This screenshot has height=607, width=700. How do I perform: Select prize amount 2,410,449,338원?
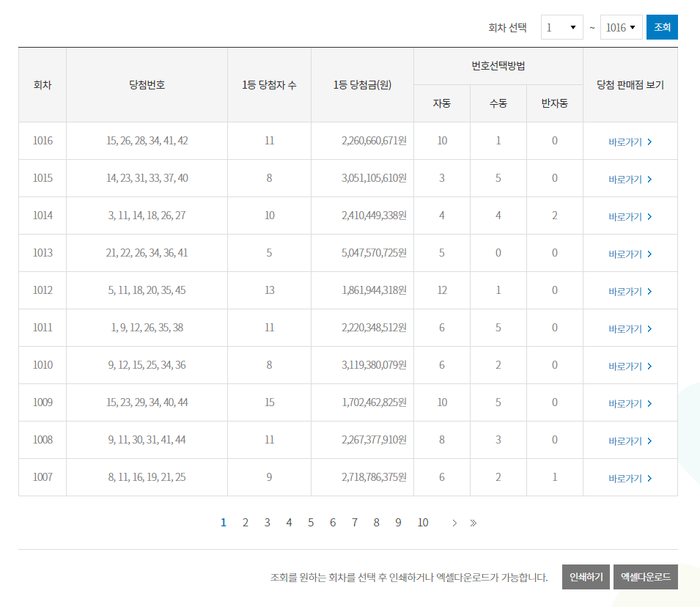[x=374, y=216]
